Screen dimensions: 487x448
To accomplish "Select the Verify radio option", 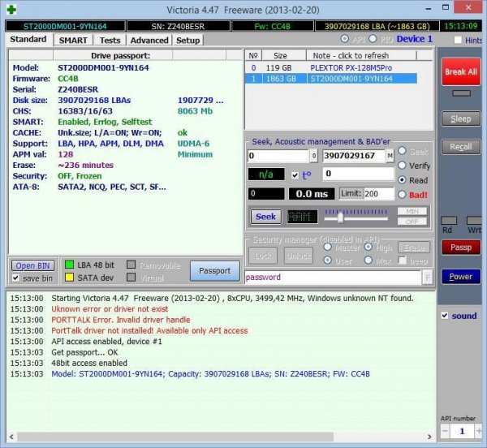I will coord(402,166).
